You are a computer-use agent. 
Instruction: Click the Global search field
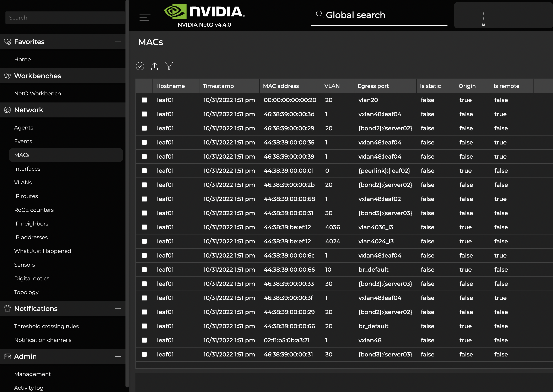(x=379, y=15)
